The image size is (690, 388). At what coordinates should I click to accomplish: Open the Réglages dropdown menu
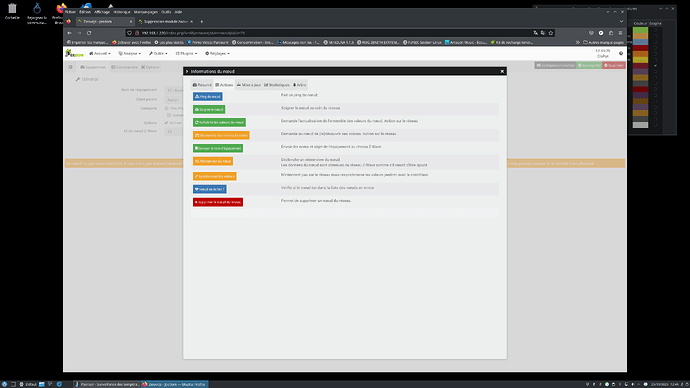pyautogui.click(x=217, y=53)
